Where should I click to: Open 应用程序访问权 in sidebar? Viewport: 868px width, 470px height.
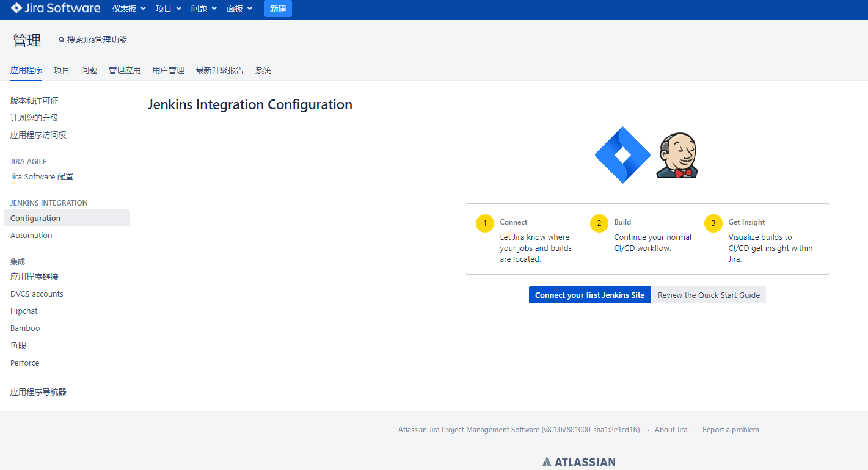38,135
